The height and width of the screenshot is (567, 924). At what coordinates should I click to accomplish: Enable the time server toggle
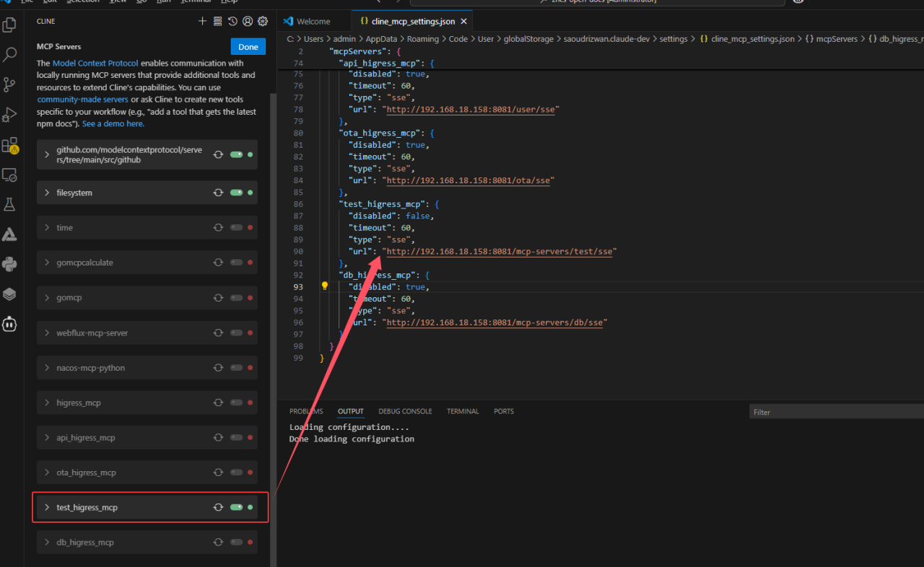pos(236,227)
